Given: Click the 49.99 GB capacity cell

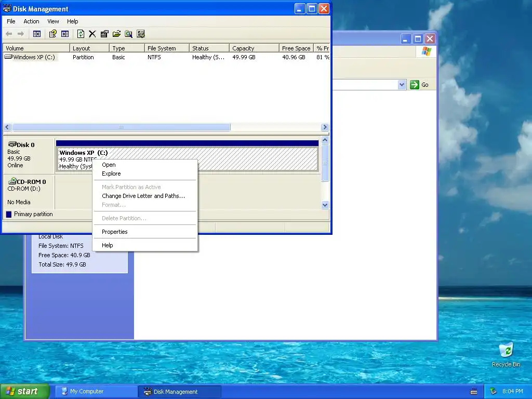Looking at the screenshot, I should tap(244, 57).
